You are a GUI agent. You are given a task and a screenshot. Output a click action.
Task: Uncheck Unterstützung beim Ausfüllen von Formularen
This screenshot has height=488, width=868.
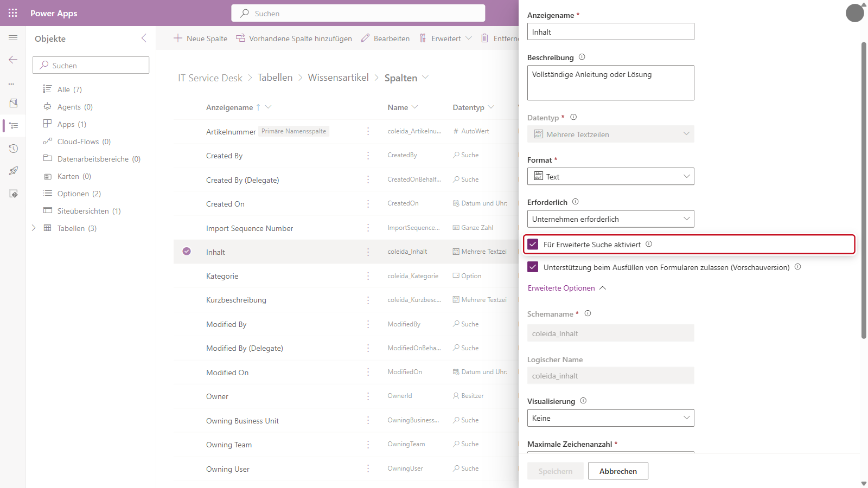(533, 267)
